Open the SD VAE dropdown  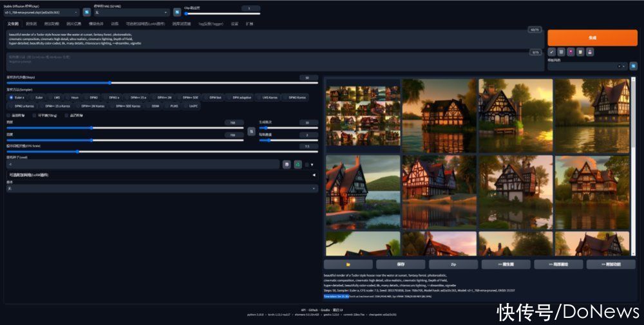coord(131,13)
